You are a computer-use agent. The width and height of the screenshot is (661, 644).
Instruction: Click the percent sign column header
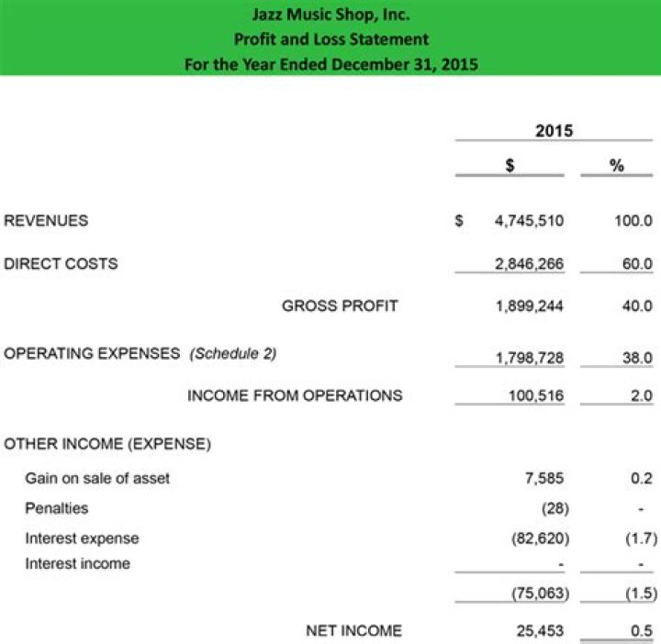pos(617,166)
